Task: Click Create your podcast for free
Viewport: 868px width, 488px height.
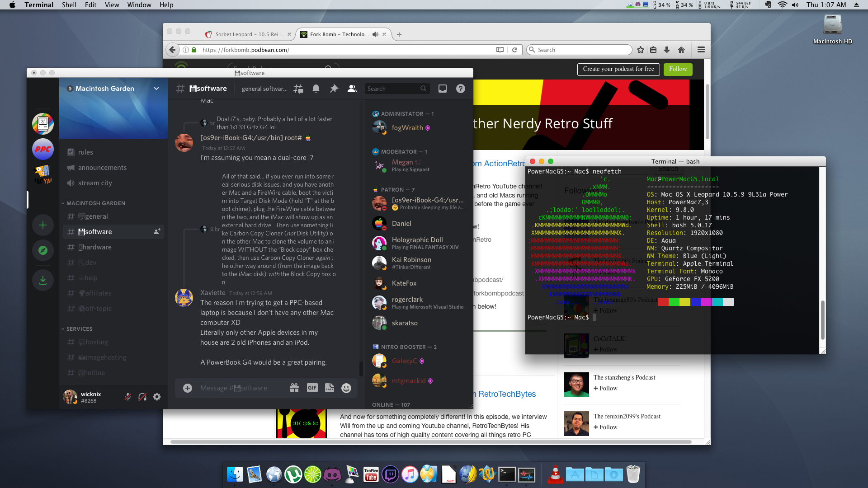Action: point(618,69)
